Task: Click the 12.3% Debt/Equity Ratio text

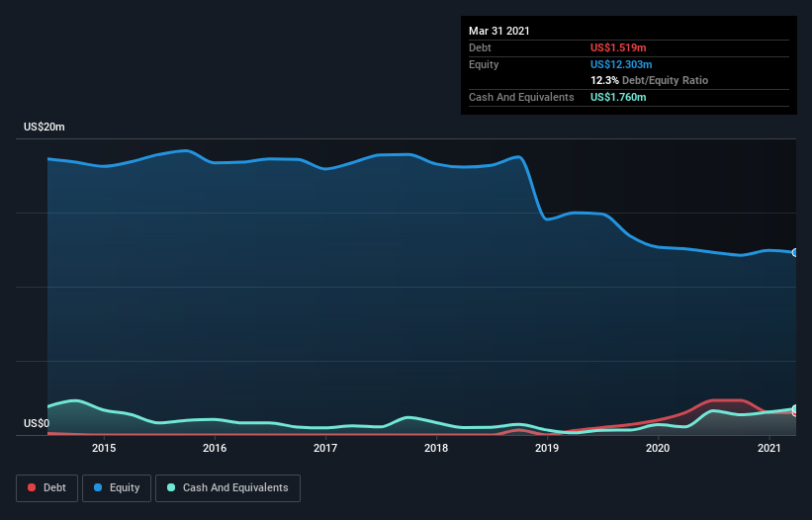Action: [650, 80]
